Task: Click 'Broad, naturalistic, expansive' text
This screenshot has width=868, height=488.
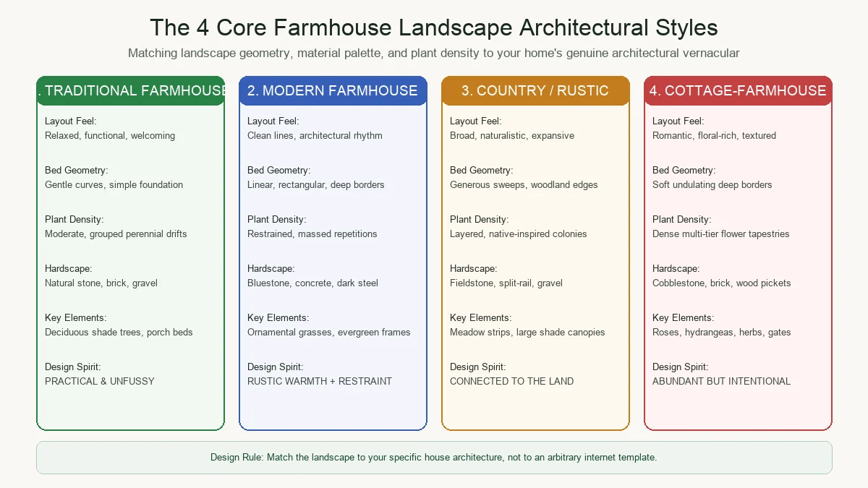Action: coord(512,135)
